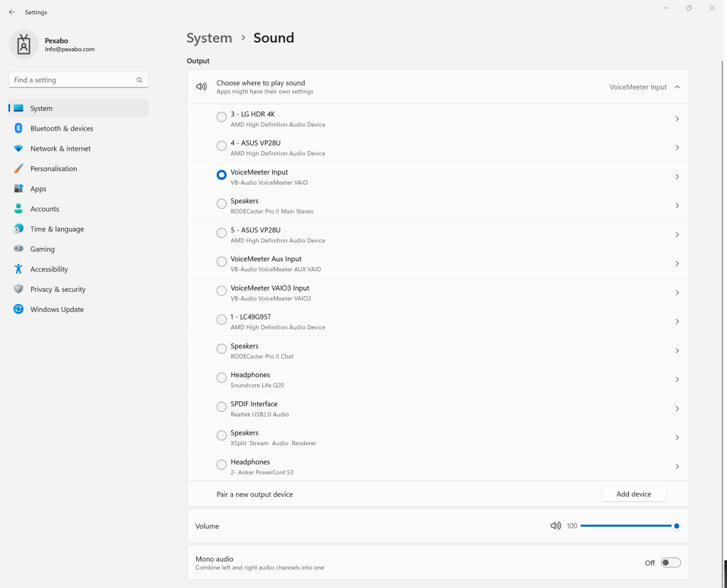Click the Find a setting search box
Screen dimensions: 727x588
tap(78, 80)
